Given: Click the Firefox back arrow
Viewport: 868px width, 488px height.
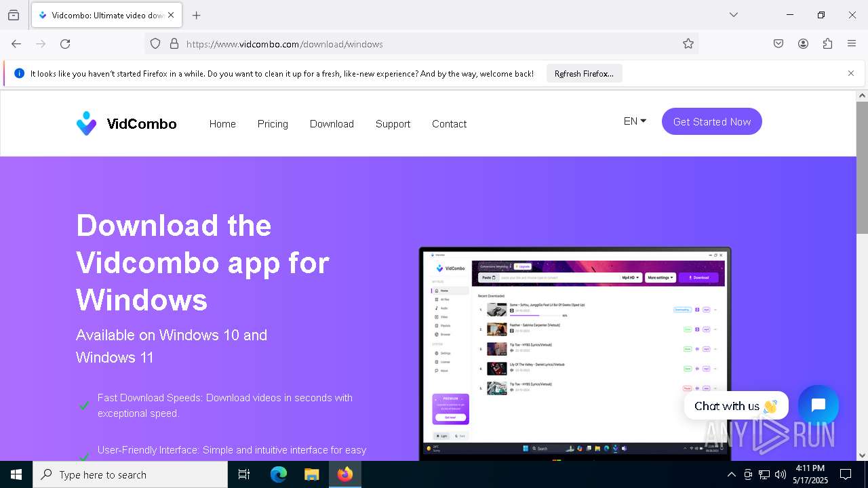Looking at the screenshot, I should (16, 44).
